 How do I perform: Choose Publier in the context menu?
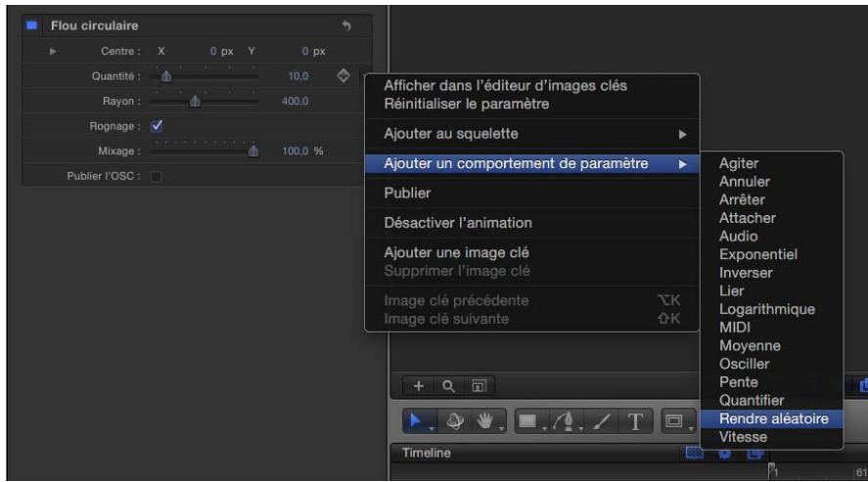click(532, 193)
